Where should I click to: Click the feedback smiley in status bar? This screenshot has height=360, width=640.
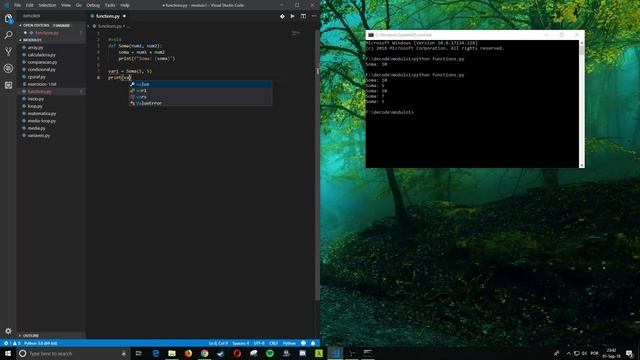(303, 343)
